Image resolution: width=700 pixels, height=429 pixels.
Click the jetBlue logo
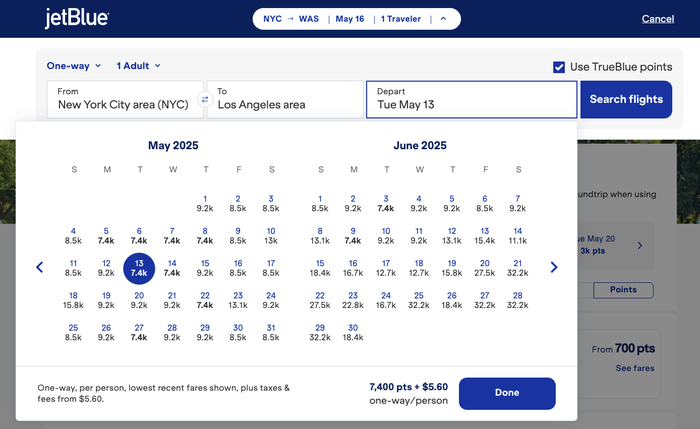77,18
